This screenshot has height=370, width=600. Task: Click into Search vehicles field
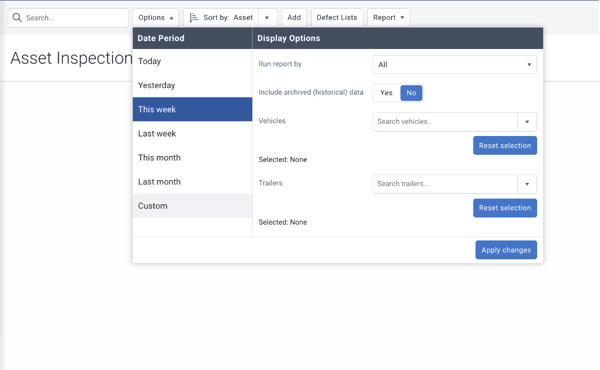pos(445,122)
